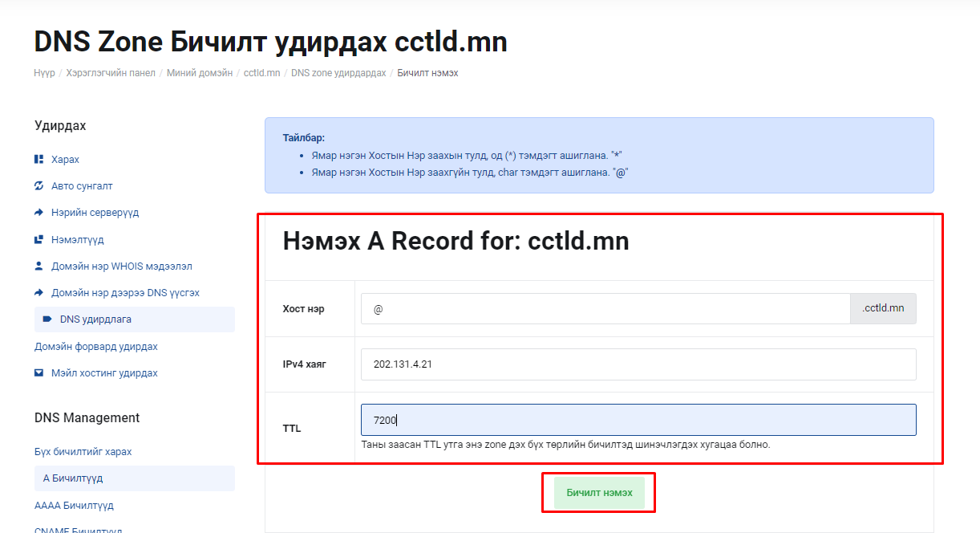
Task: Click the Нэмэлтүүд sidebar icon
Action: tap(38, 239)
